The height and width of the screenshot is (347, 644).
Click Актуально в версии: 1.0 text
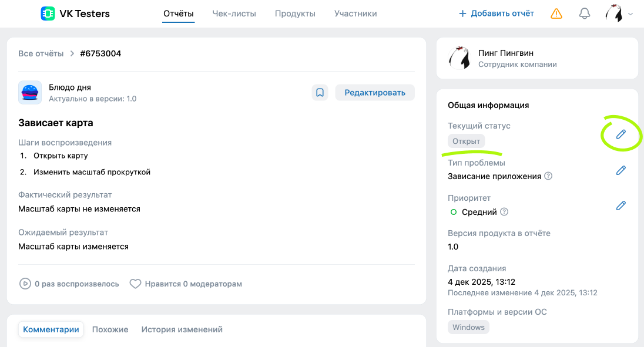92,99
